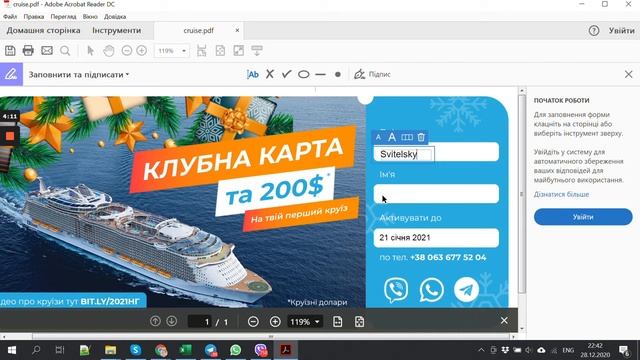Select the dot fill tool
The height and width of the screenshot is (360, 640).
click(x=338, y=75)
